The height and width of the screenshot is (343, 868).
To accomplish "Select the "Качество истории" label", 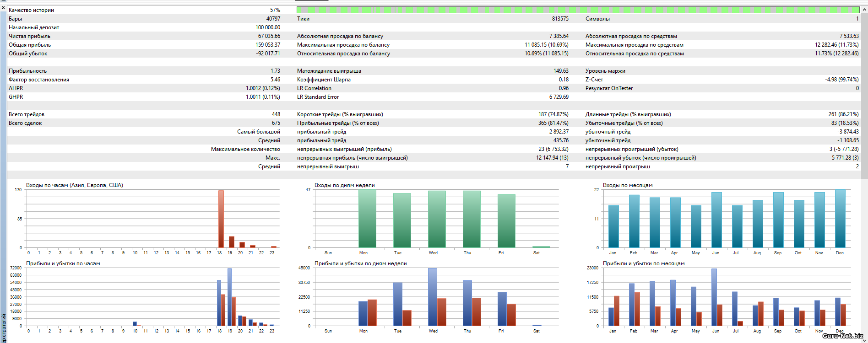I will [x=31, y=10].
